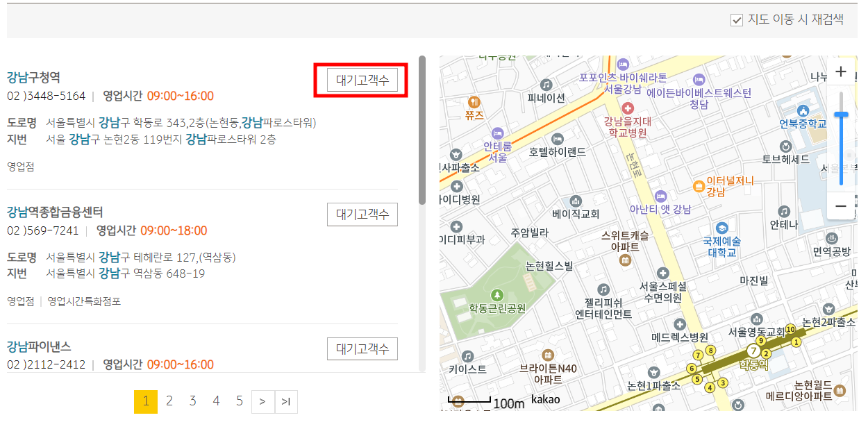Screen dimensions: 868x429
Task: Click the 이터널저니 강남 orange shop icon
Action: (x=699, y=186)
